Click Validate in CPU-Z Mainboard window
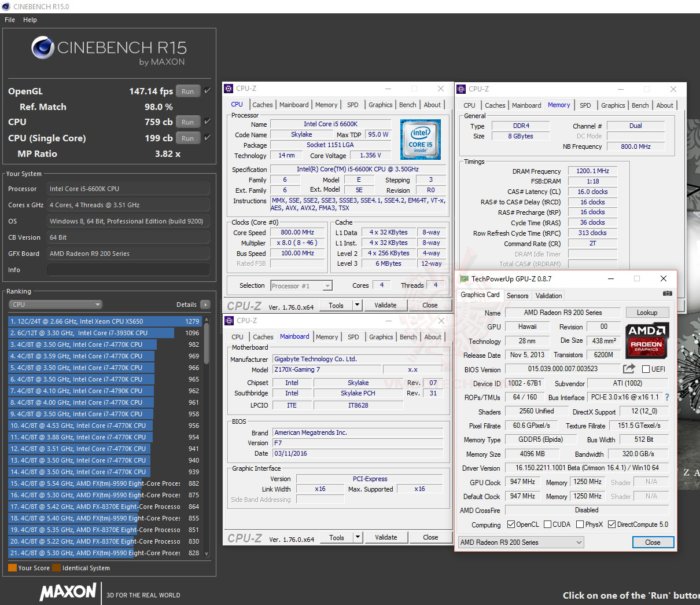 386,537
